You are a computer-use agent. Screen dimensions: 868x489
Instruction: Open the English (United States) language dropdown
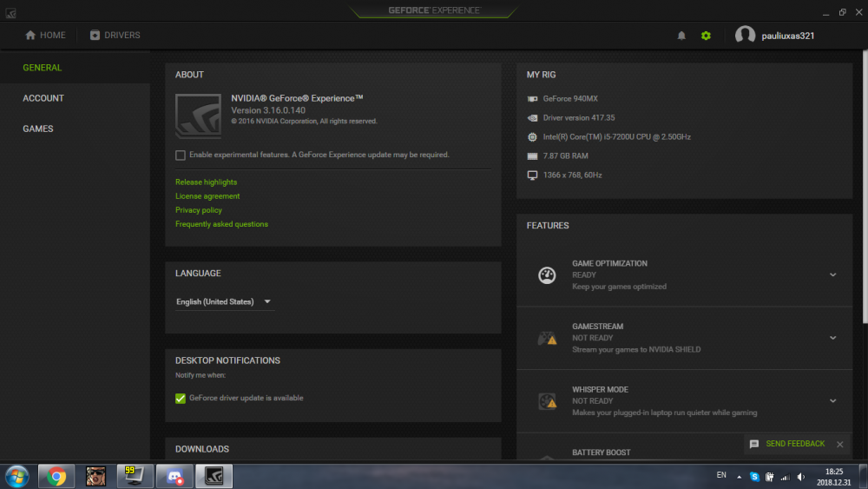tap(225, 301)
